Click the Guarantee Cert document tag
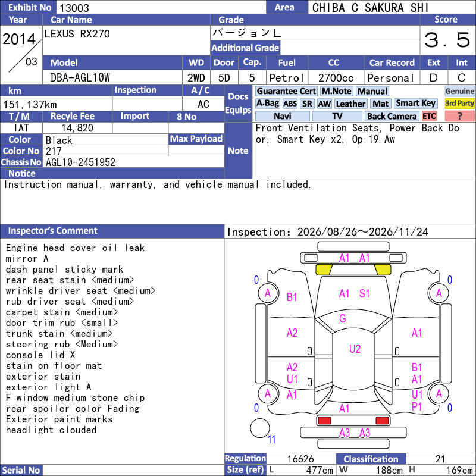 [286, 91]
